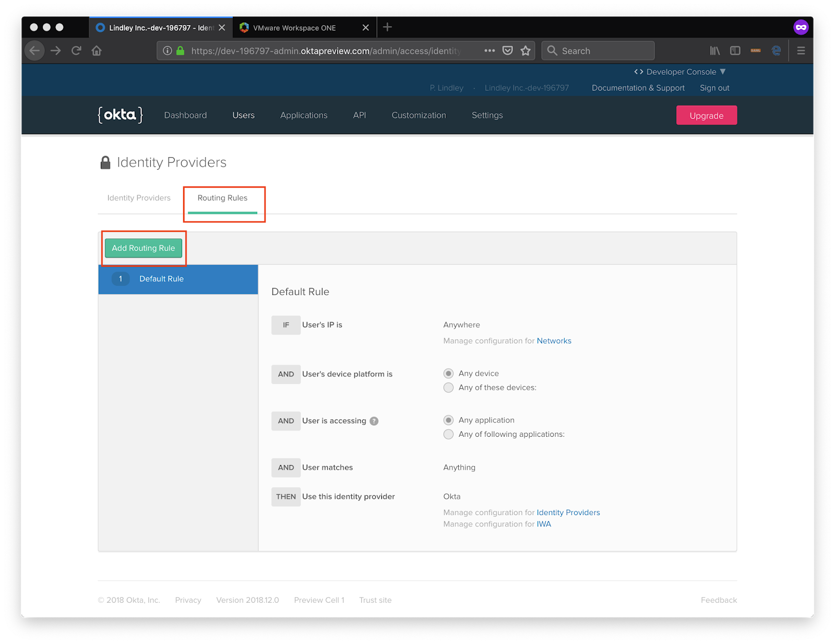Viewport: 835px width, 644px height.
Task: Click the Preview Cell 1 footer text
Action: [x=319, y=600]
